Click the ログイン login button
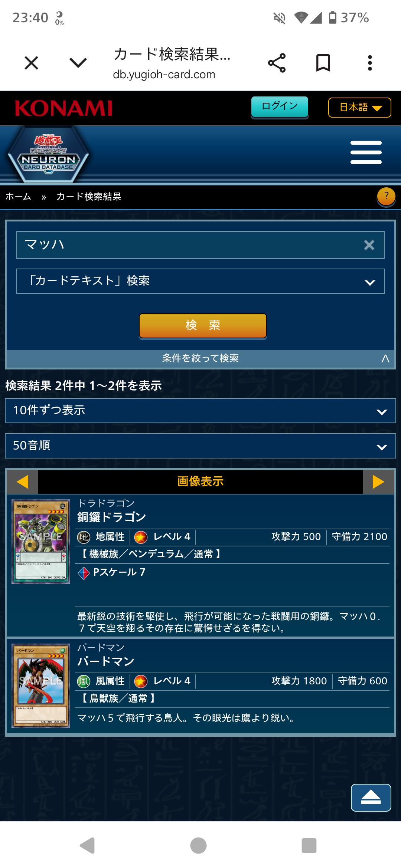This screenshot has height=868, width=401. (x=280, y=107)
